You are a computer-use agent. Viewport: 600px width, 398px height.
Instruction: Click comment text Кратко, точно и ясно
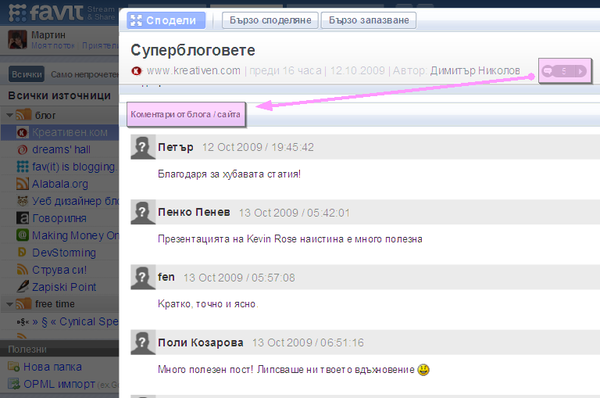[208, 304]
